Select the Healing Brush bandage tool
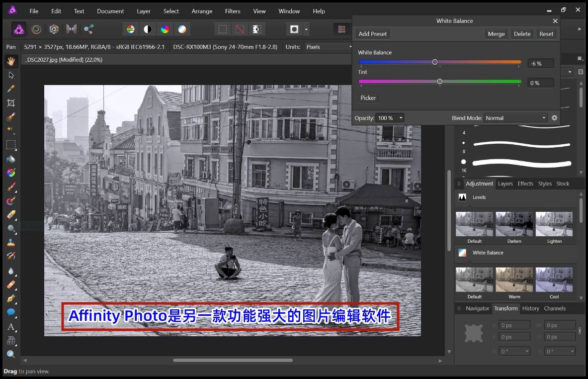Image resolution: width=588 pixels, height=379 pixels. [x=11, y=284]
